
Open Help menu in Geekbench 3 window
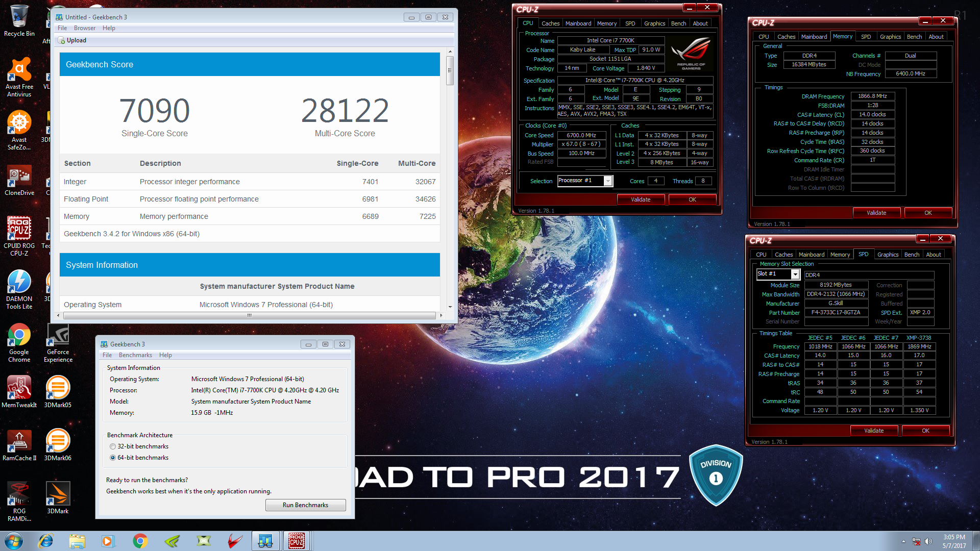pyautogui.click(x=165, y=355)
